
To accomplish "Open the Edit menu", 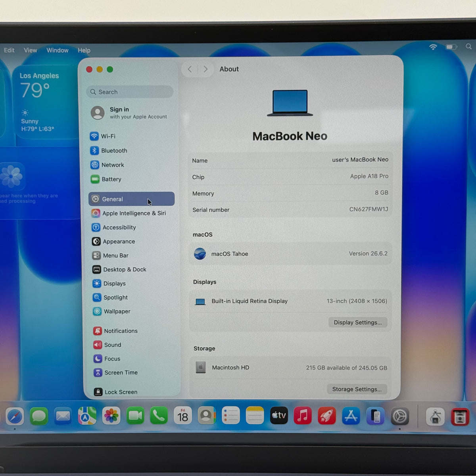I will coord(9,50).
